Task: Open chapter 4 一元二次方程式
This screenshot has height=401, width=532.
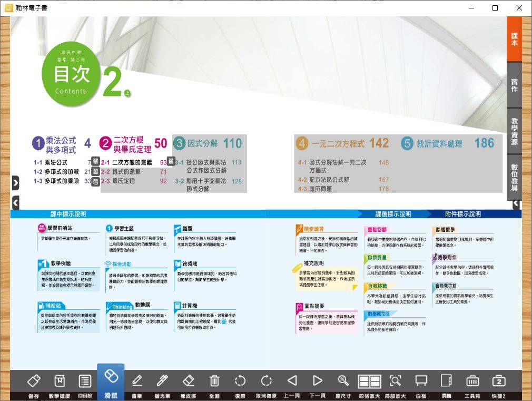Action: (x=342, y=143)
